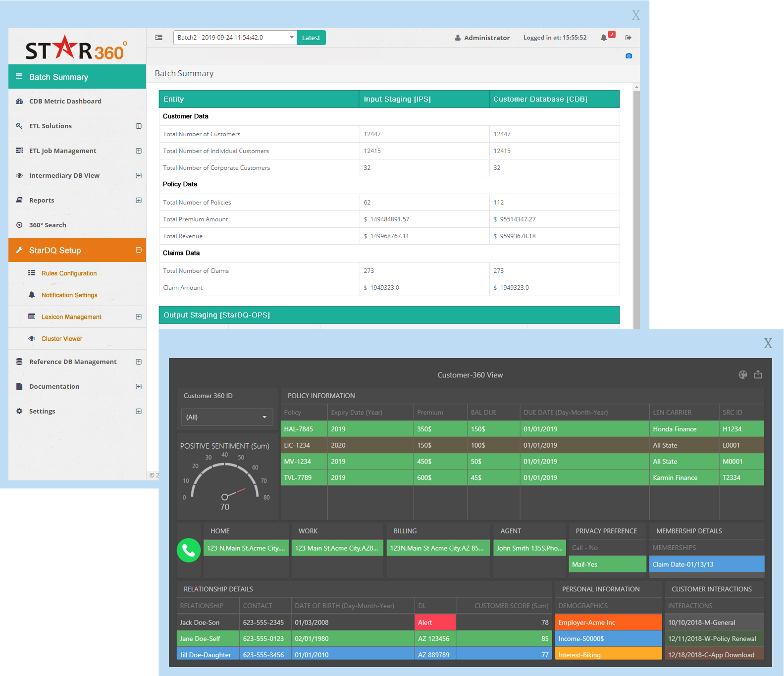Open the Customer 360 ID dropdown
Viewport: 784px width, 676px height.
coord(227,417)
